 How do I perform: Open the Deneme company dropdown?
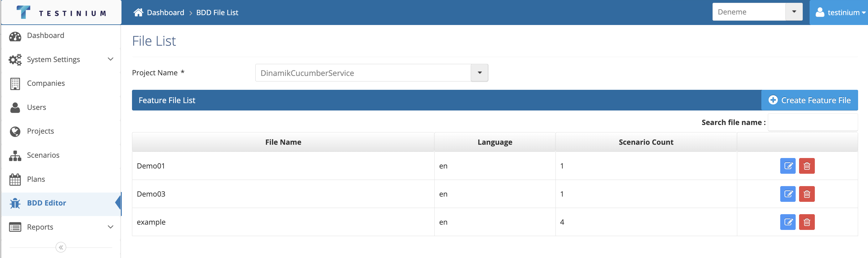pyautogui.click(x=794, y=12)
